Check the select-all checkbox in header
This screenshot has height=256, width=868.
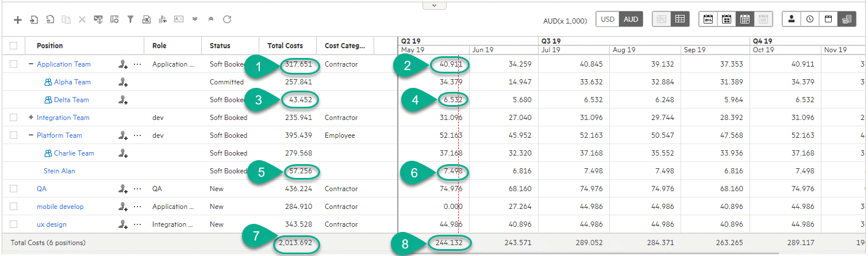(14, 46)
